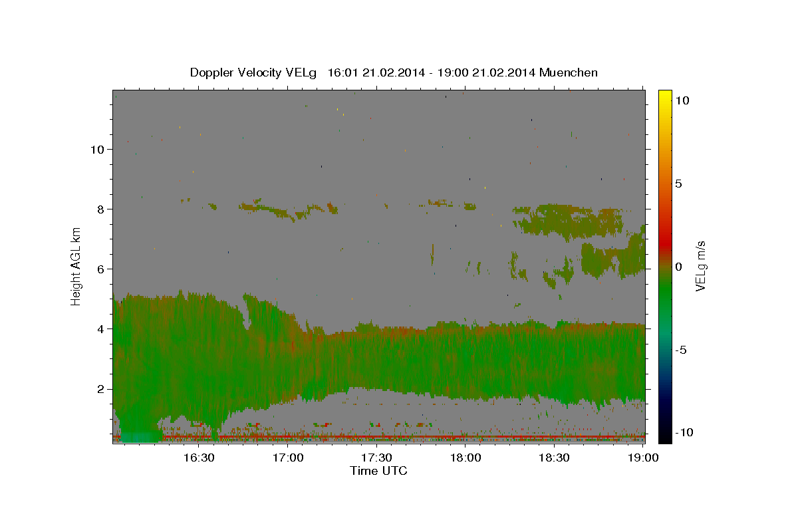798x532 pixels.
Task: Click the 18:30 time tick label
Action: point(555,458)
